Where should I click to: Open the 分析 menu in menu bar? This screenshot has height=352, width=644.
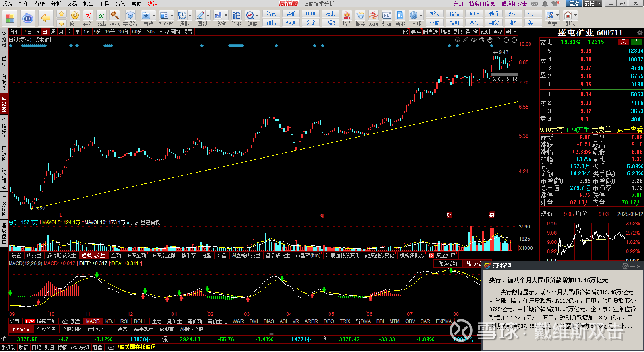[x=56, y=4]
